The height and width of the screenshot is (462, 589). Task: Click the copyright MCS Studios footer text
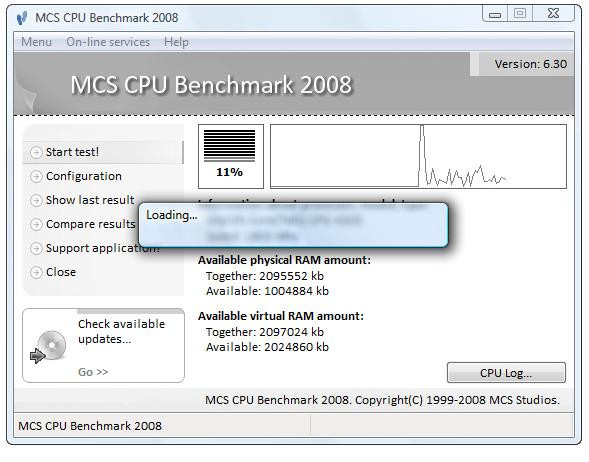tap(382, 400)
